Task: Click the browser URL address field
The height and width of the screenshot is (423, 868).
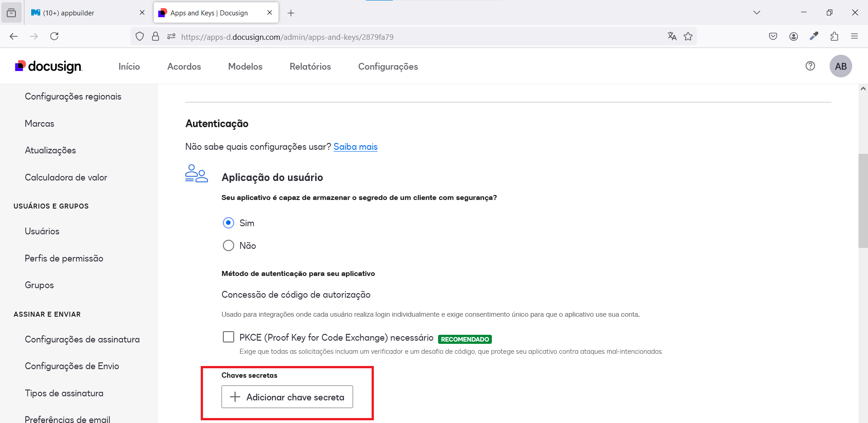Action: [x=407, y=37]
